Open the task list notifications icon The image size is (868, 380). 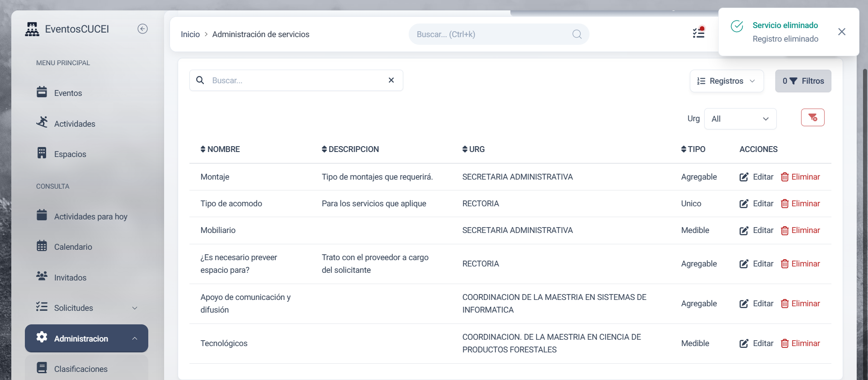point(699,33)
